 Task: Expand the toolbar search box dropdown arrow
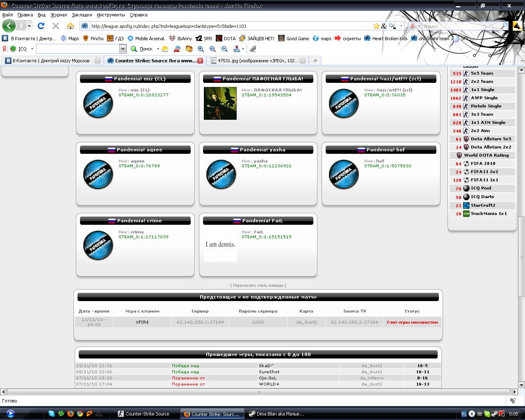tap(123, 49)
